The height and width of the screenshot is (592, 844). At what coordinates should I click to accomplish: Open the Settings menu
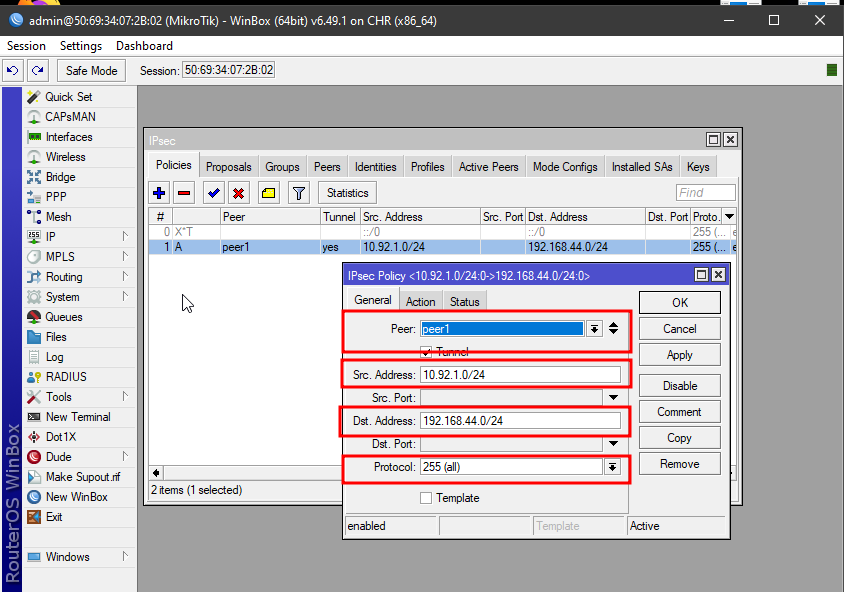click(x=81, y=46)
